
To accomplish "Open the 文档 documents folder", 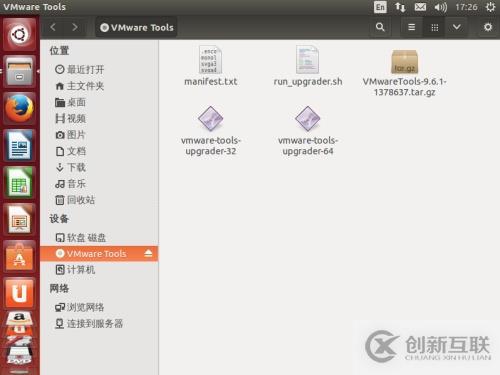I will pos(99,151).
